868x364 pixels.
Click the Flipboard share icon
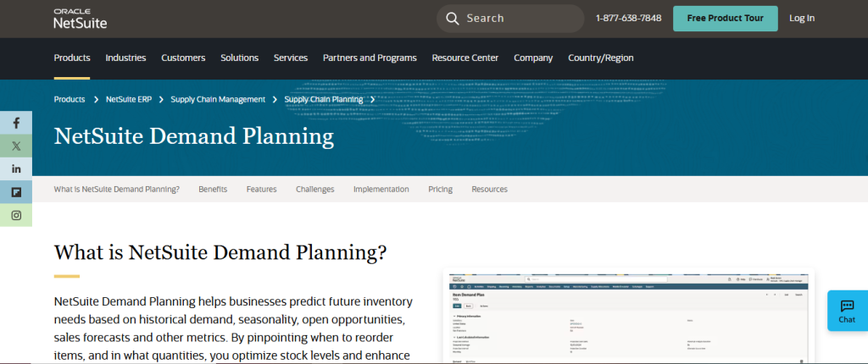point(16,192)
